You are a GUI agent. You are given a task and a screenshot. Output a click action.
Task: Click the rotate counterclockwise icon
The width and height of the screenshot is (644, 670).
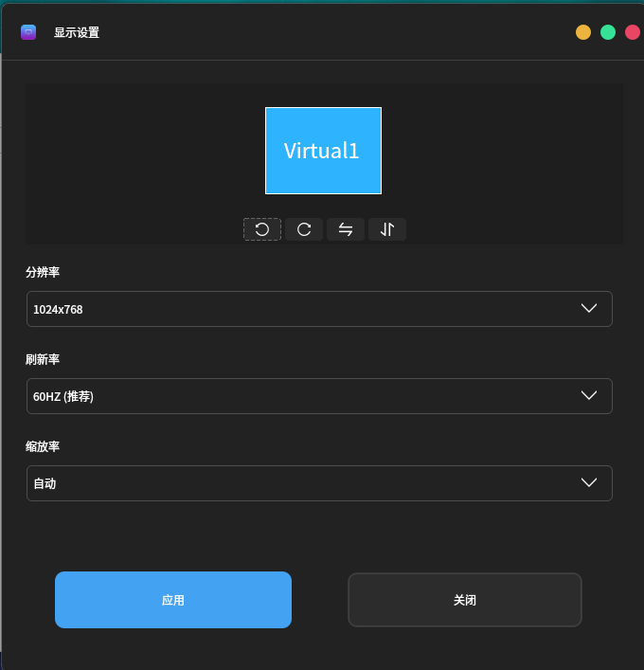[x=262, y=229]
